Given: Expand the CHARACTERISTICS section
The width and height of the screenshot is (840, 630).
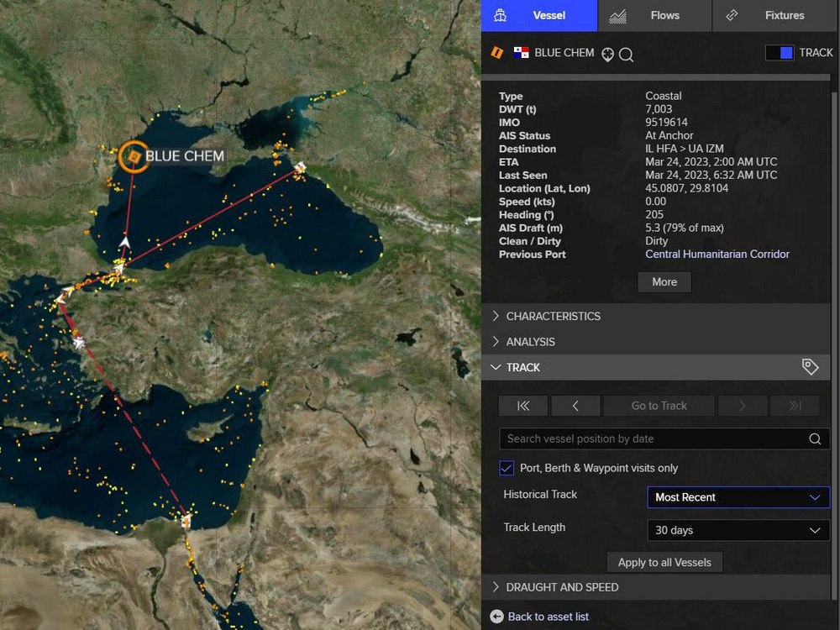Looking at the screenshot, I should pos(553,317).
